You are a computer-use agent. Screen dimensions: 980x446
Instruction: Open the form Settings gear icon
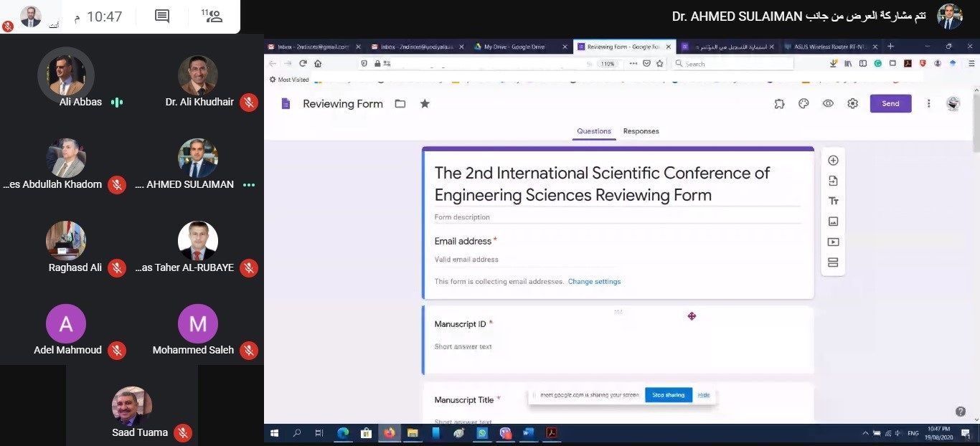click(x=852, y=104)
